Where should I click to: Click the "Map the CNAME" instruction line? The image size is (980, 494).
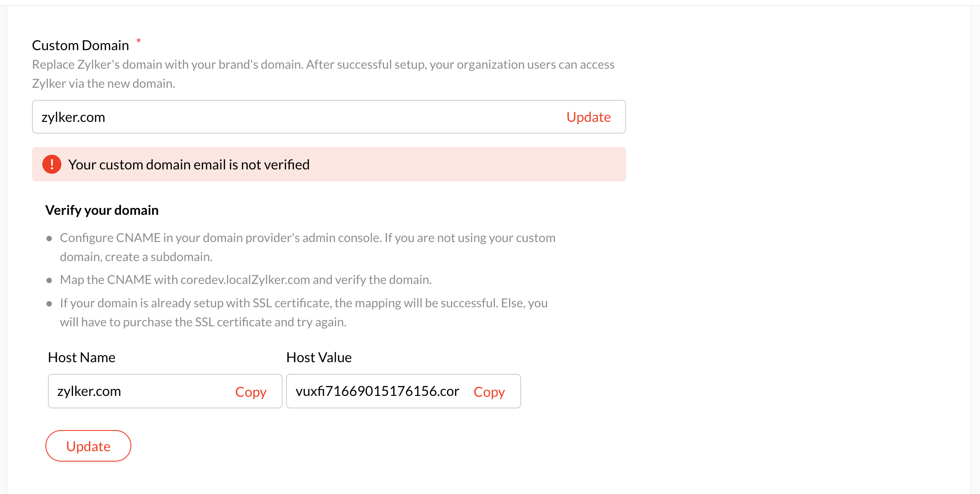coord(245,280)
